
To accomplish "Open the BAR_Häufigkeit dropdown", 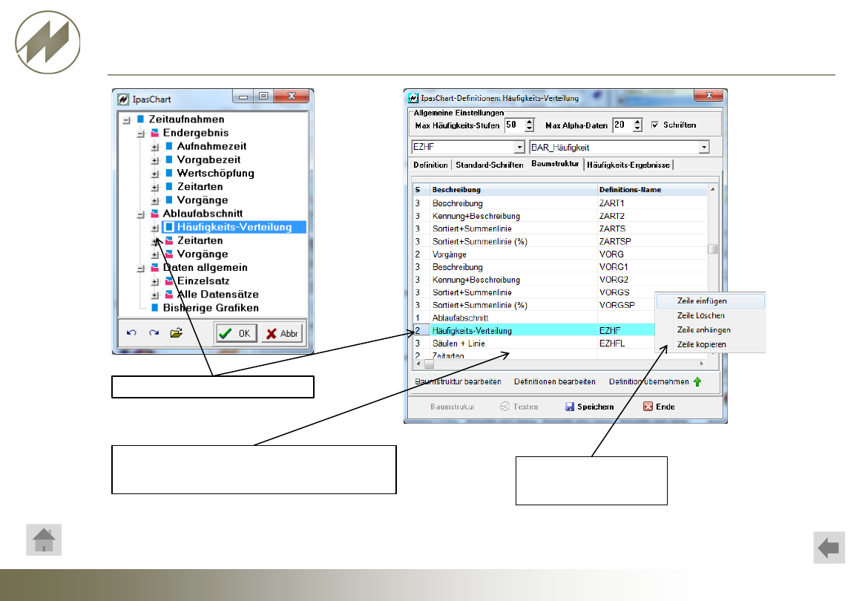I will pos(703,147).
